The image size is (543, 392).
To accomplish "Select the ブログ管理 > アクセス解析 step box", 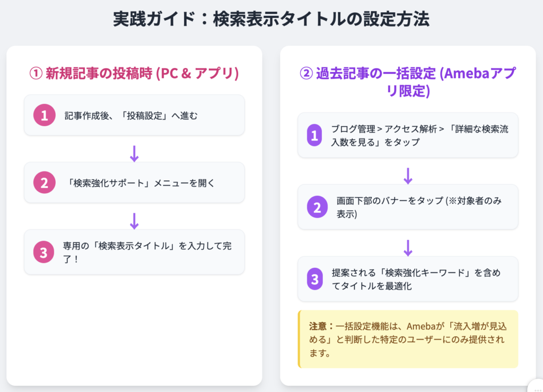I will [408, 135].
